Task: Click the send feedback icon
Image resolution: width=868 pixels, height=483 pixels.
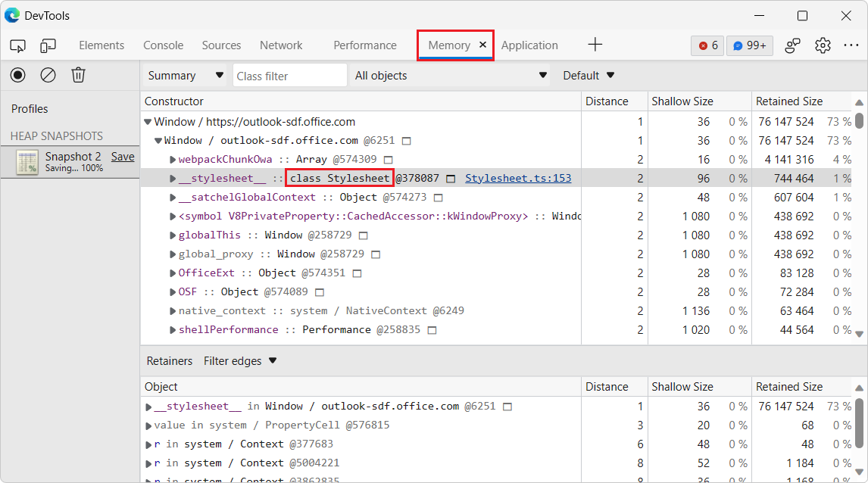Action: (792, 45)
